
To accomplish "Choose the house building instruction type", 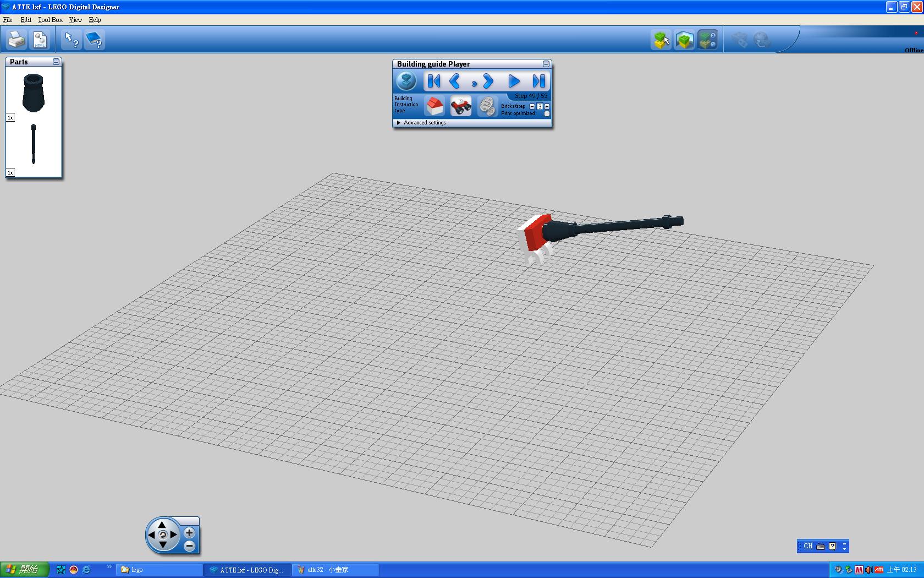I will point(435,106).
